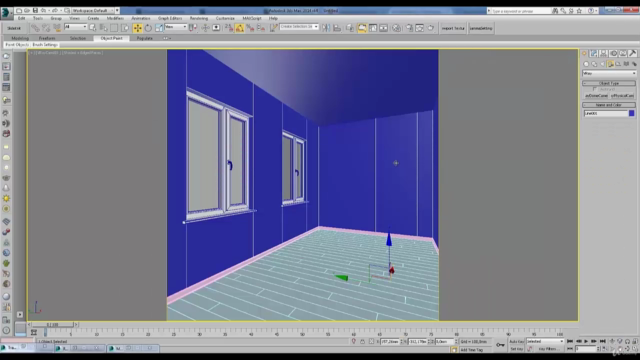The image size is (640, 360).
Task: Click the Open file folder icon
Action: 27,11
